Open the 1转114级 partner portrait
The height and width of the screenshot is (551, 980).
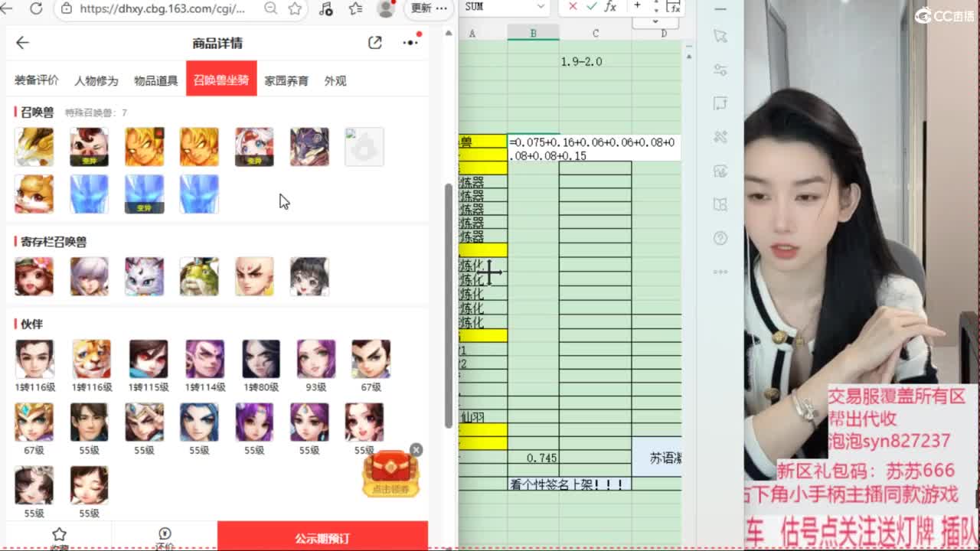(204, 359)
